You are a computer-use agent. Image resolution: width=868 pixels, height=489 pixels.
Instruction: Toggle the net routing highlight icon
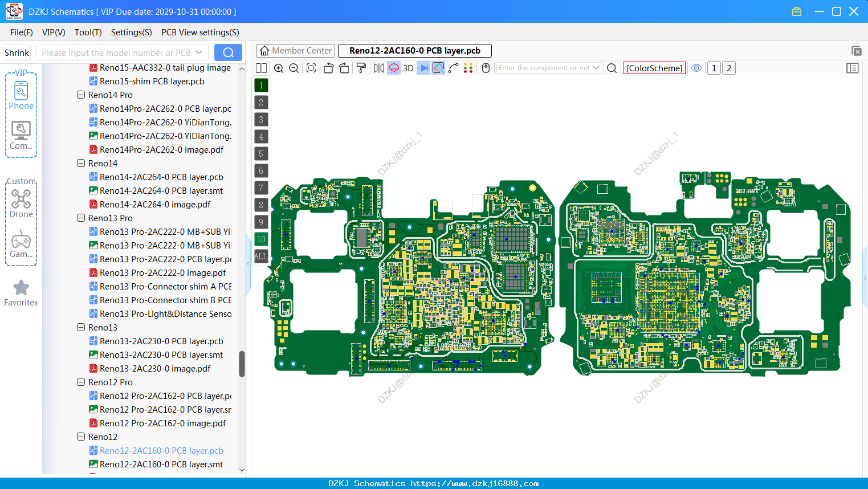(438, 68)
